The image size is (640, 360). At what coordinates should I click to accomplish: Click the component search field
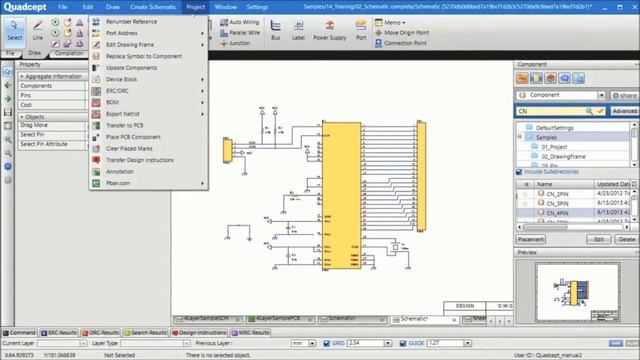(x=550, y=111)
